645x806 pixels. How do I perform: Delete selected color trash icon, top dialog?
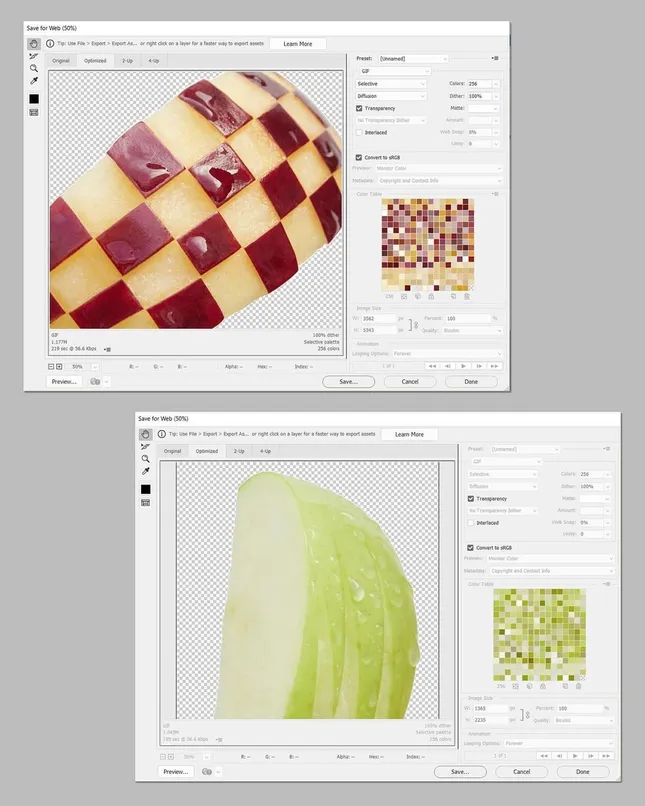(467, 297)
